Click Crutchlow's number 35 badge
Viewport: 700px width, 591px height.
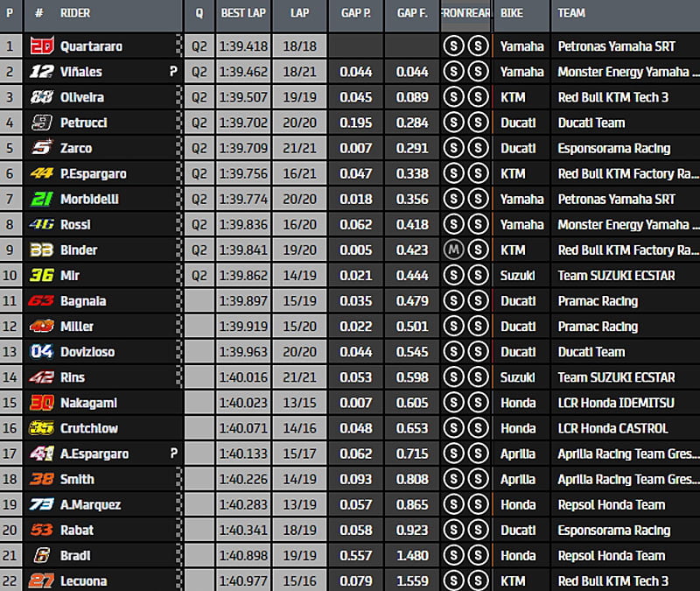tap(42, 428)
